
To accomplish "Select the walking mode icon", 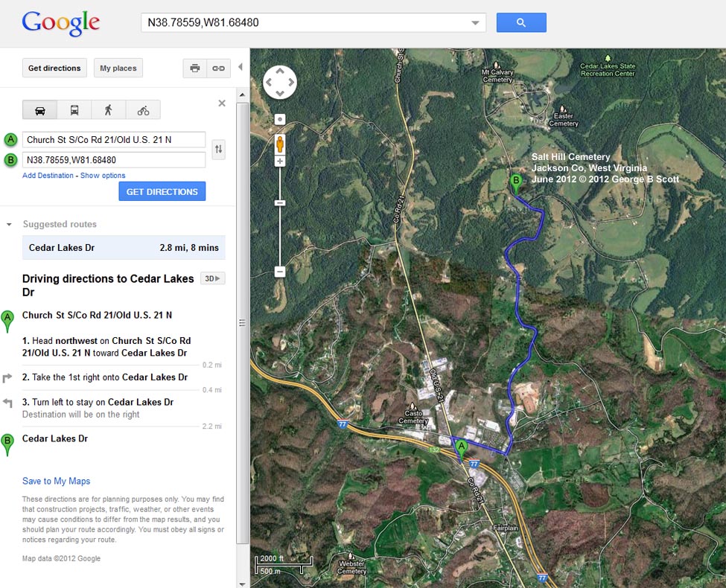I will [x=109, y=110].
